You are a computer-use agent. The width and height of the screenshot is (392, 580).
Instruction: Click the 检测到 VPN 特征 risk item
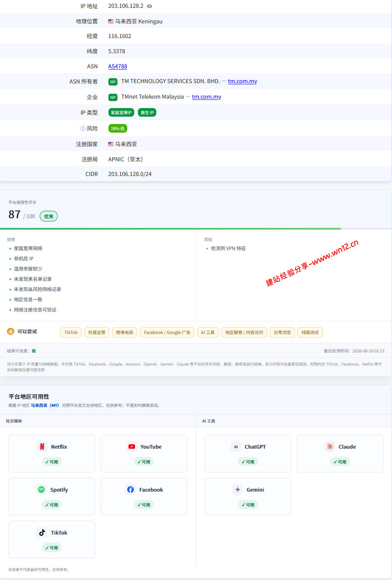228,248
